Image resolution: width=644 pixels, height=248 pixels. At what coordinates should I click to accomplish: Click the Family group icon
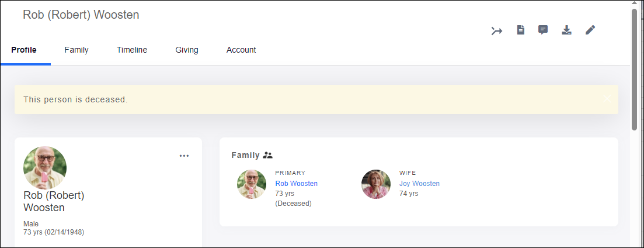(268, 155)
